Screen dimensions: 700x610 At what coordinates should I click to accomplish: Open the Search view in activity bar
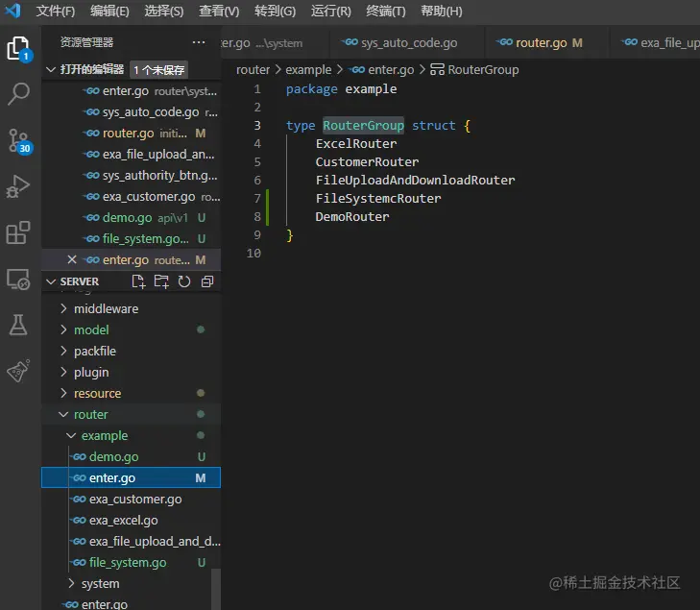[18, 94]
